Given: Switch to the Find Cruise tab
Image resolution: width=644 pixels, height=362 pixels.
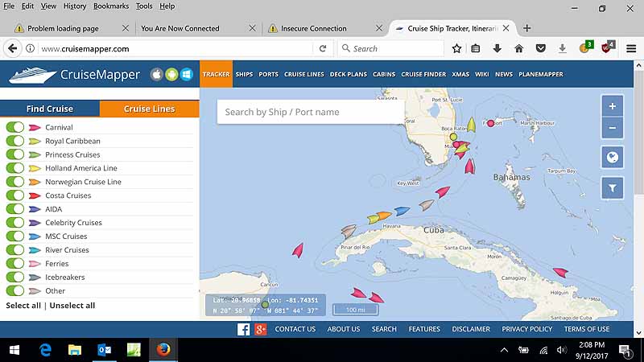Looking at the screenshot, I should pyautogui.click(x=50, y=109).
